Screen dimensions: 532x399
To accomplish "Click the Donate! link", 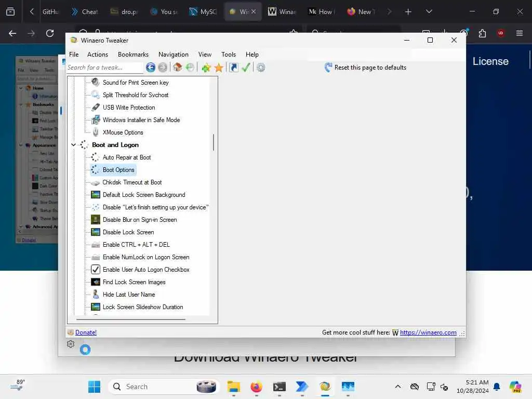I will coord(86,332).
